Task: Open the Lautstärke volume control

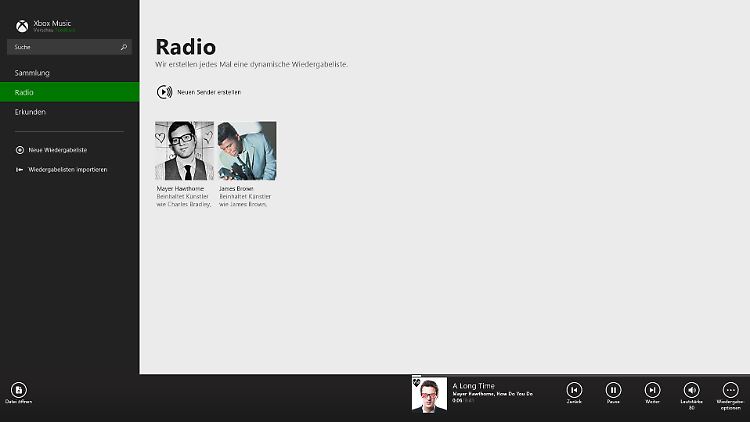Action: [692, 390]
